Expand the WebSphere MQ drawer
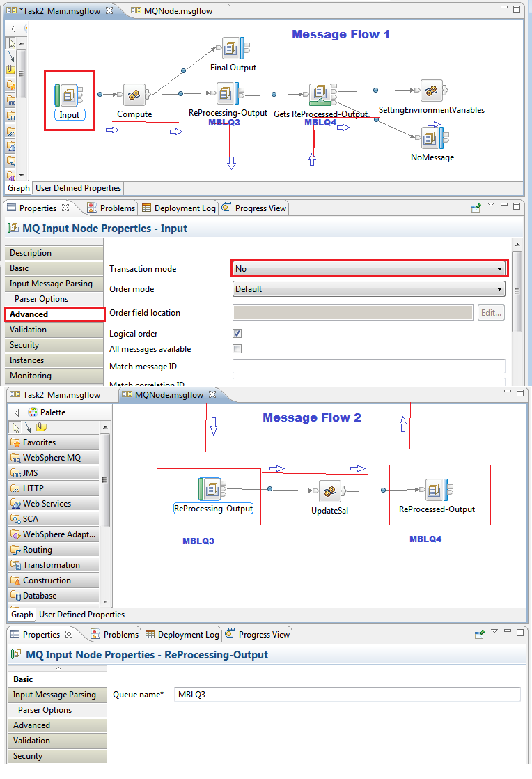 54,458
